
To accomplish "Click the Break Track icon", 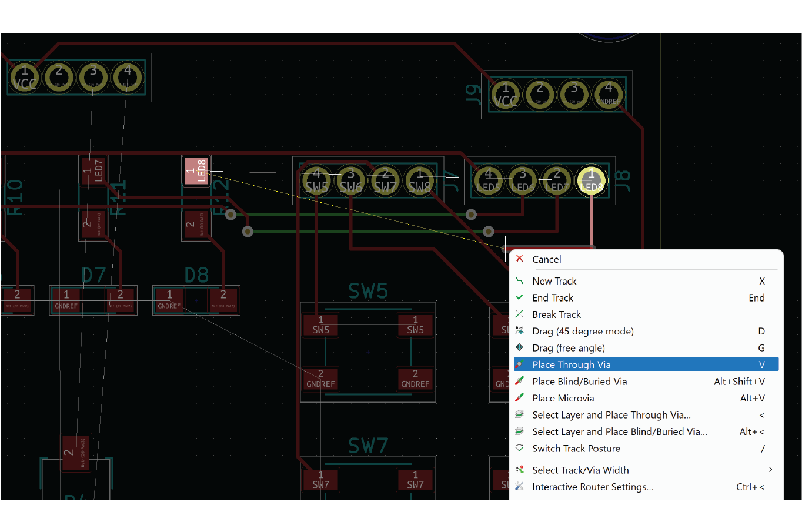I will (519, 314).
